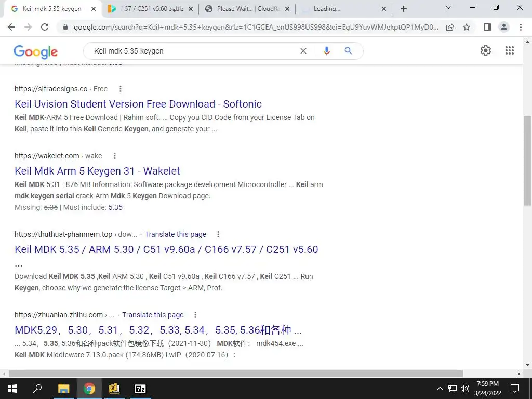Open more options for thuthuat-phanmem result

[x=218, y=234]
